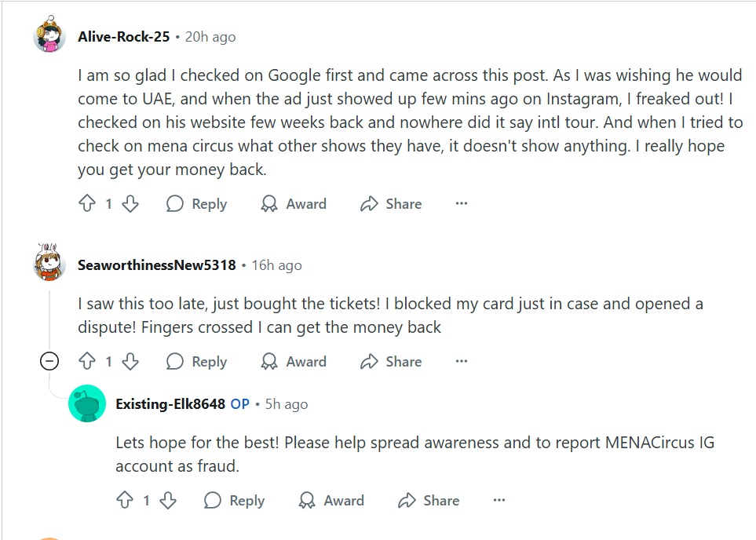Screen dimensions: 756x540
Task: Downvote Alive-Rock-25's comment
Action: pos(130,204)
